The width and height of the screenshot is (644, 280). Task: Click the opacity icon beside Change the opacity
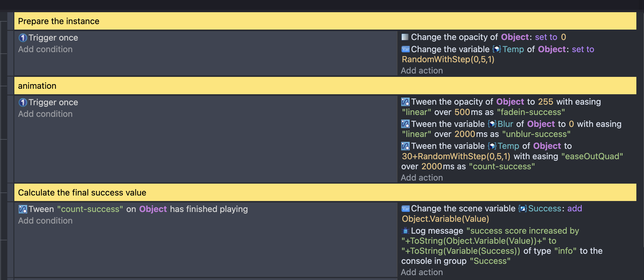click(x=405, y=37)
